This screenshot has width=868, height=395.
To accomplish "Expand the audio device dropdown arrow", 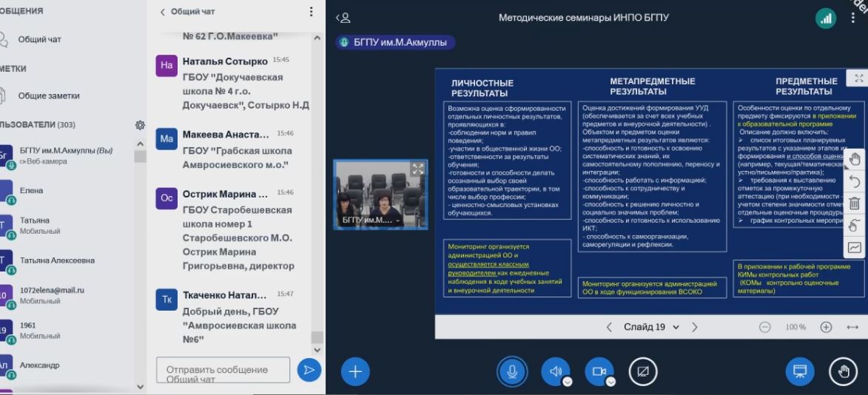I will tap(568, 382).
